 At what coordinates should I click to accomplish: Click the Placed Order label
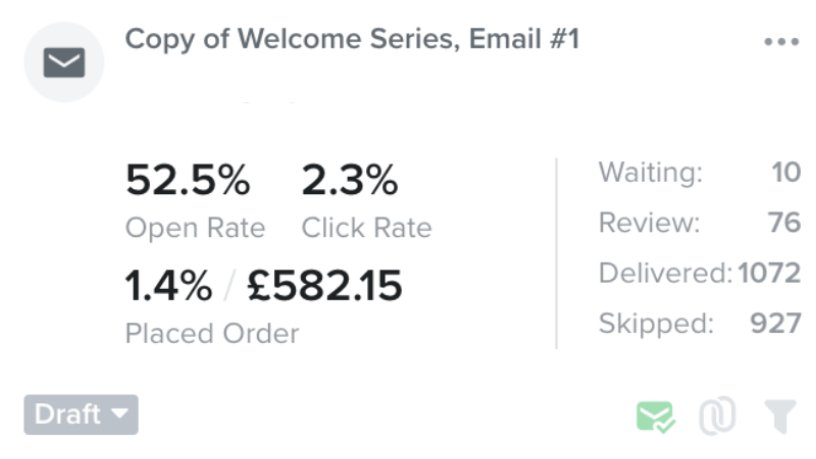212,334
